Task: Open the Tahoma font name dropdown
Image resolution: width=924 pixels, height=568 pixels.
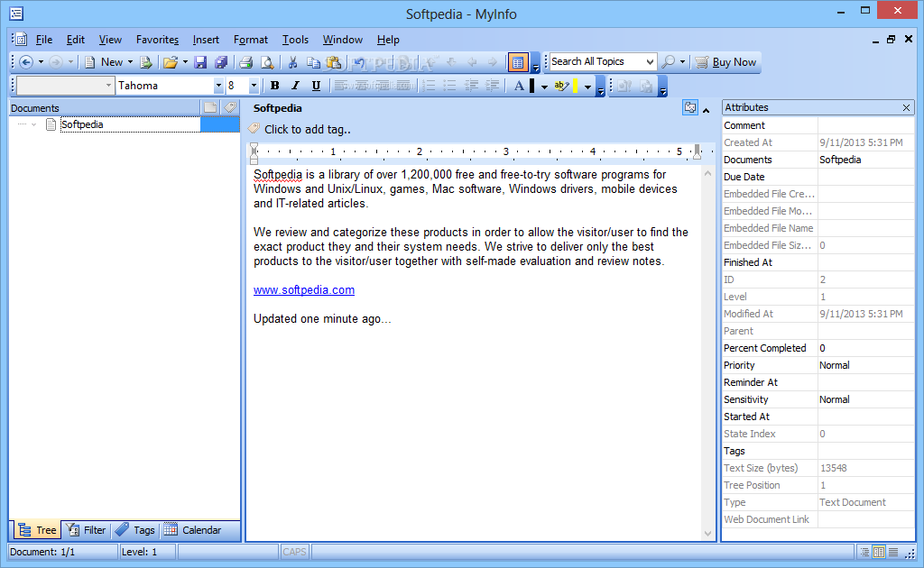Action: [x=218, y=86]
